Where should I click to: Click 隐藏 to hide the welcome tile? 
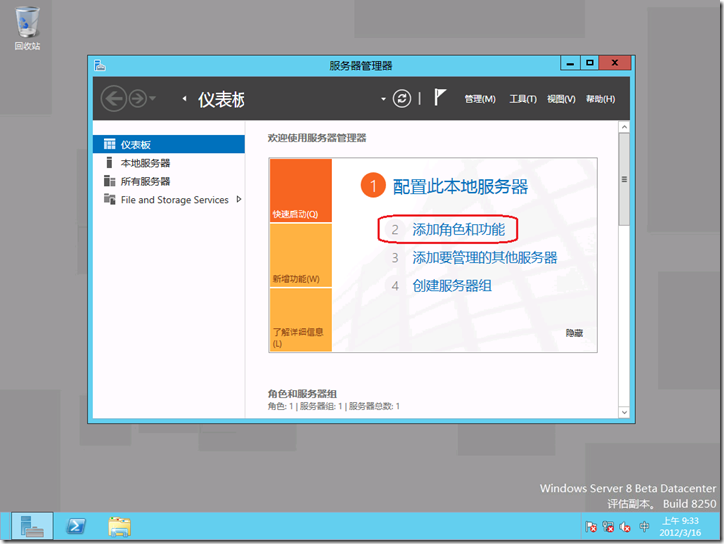[x=574, y=332]
